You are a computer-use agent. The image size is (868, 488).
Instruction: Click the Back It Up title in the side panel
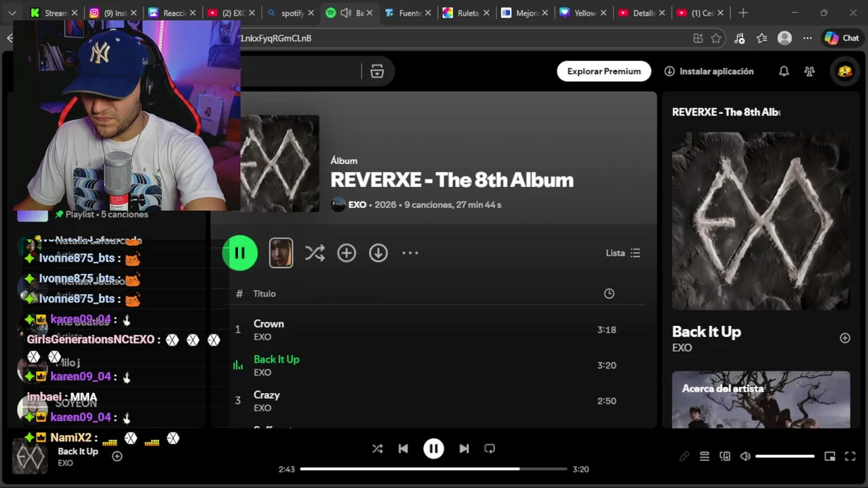706,331
